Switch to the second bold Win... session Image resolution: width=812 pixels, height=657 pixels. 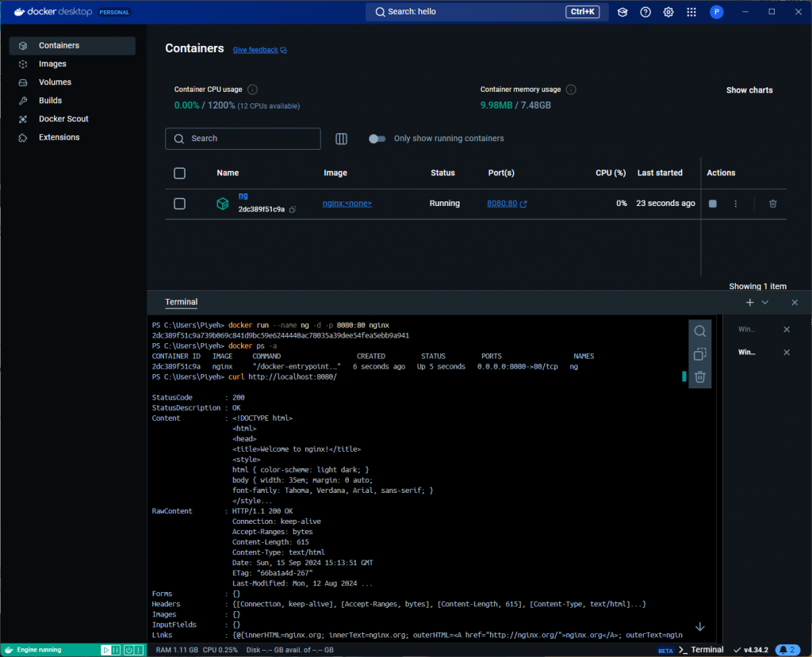[x=747, y=352]
